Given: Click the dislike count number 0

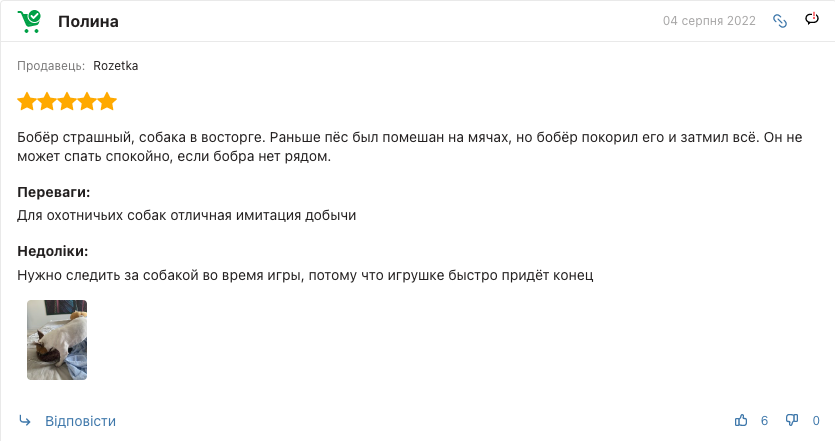Looking at the screenshot, I should (x=816, y=421).
